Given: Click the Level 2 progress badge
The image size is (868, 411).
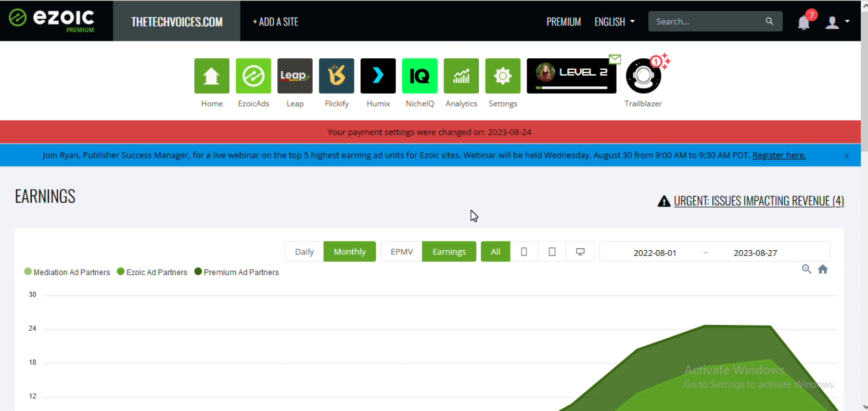Looking at the screenshot, I should [571, 76].
